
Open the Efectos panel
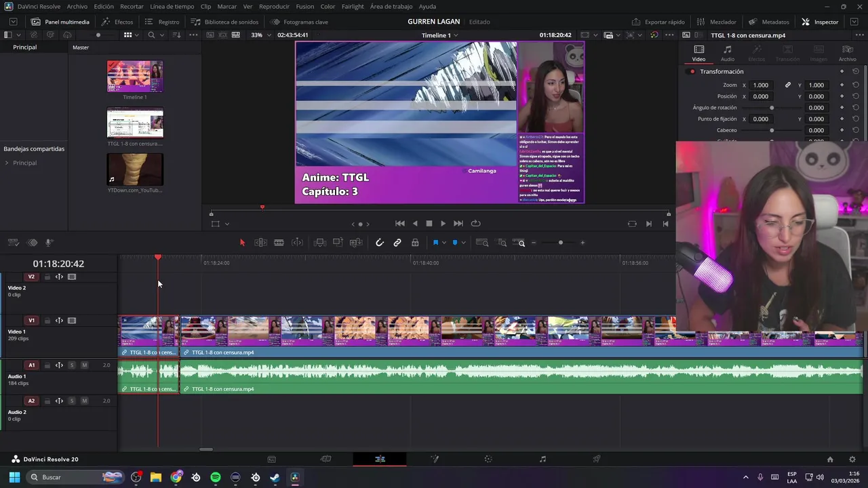point(117,22)
